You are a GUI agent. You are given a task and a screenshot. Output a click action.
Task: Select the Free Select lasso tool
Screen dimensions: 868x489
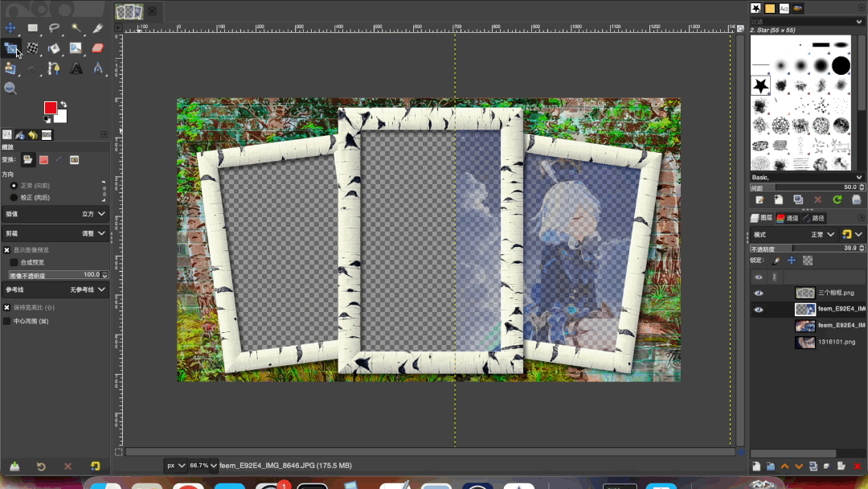pyautogui.click(x=55, y=27)
